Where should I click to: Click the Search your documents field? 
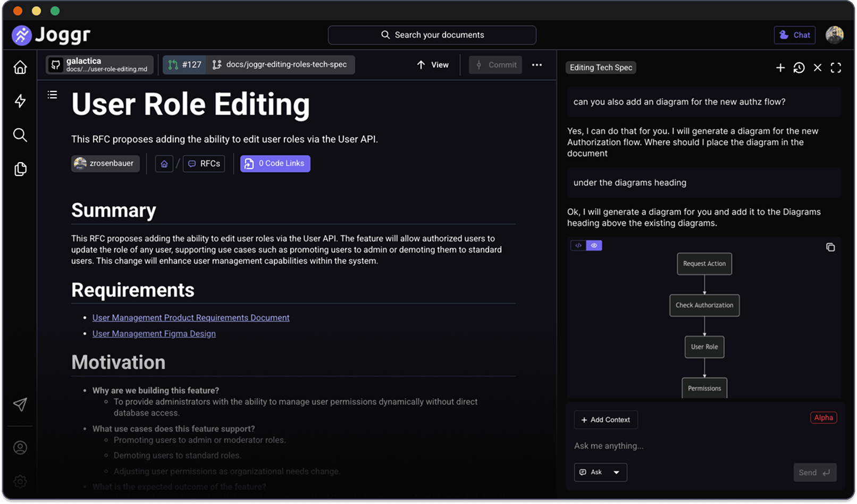432,35
